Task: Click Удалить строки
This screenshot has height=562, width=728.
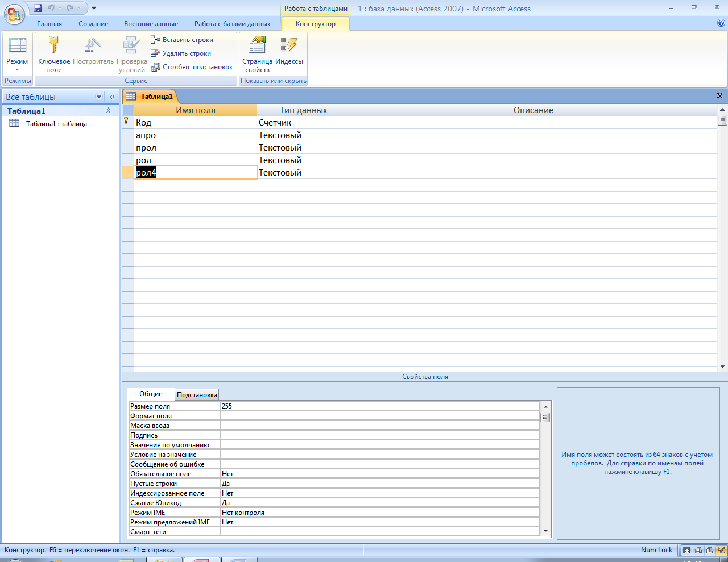Action: coord(181,53)
